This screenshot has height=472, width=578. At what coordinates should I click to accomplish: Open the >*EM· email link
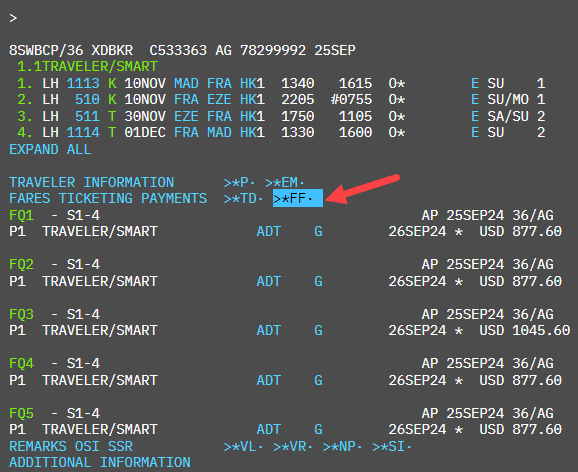coord(285,182)
